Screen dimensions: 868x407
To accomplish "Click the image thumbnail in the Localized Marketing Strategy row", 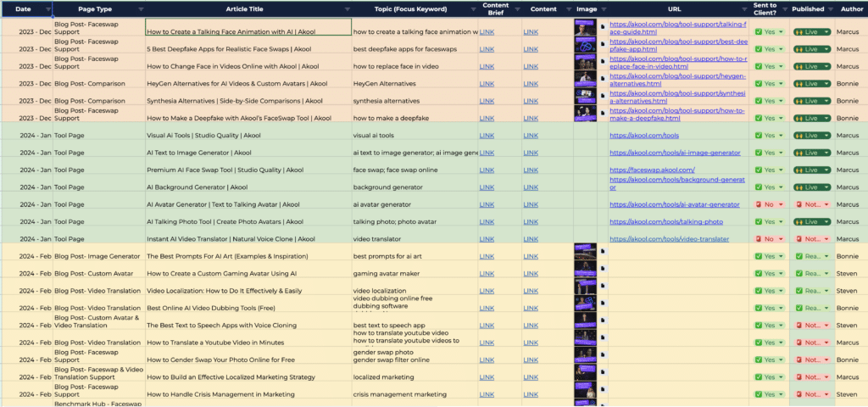I will coord(585,372).
